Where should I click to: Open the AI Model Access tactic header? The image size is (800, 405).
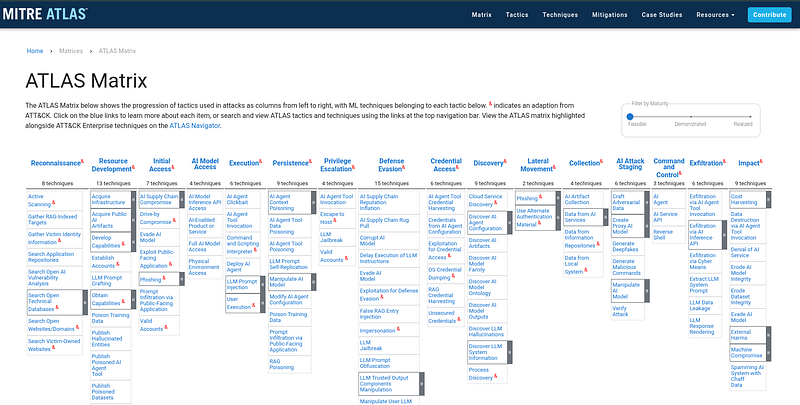pos(205,164)
